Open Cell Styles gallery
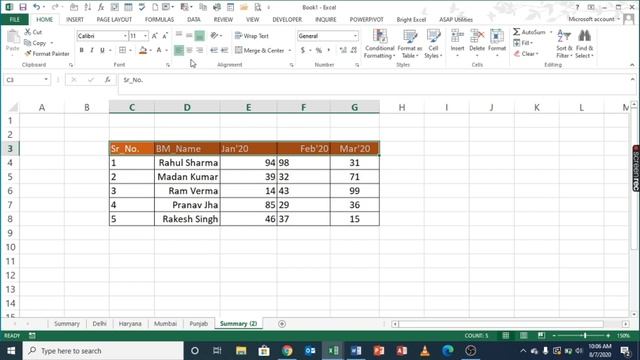This screenshot has height=360, width=640. [433, 44]
